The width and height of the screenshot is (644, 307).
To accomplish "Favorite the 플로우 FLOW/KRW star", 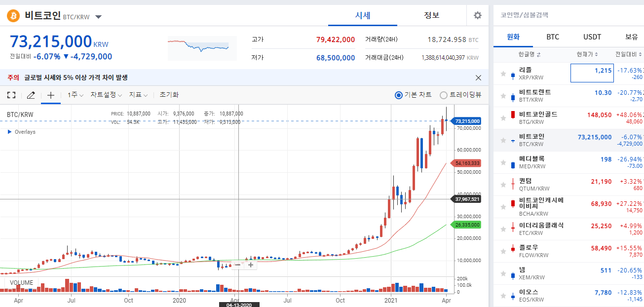I will tap(503, 252).
